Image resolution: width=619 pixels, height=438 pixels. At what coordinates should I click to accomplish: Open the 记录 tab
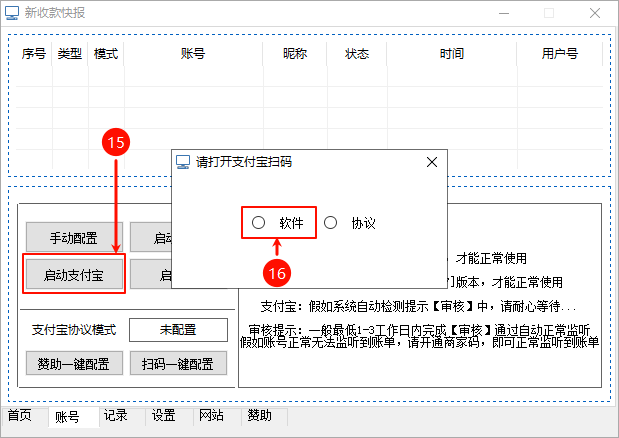pos(115,415)
